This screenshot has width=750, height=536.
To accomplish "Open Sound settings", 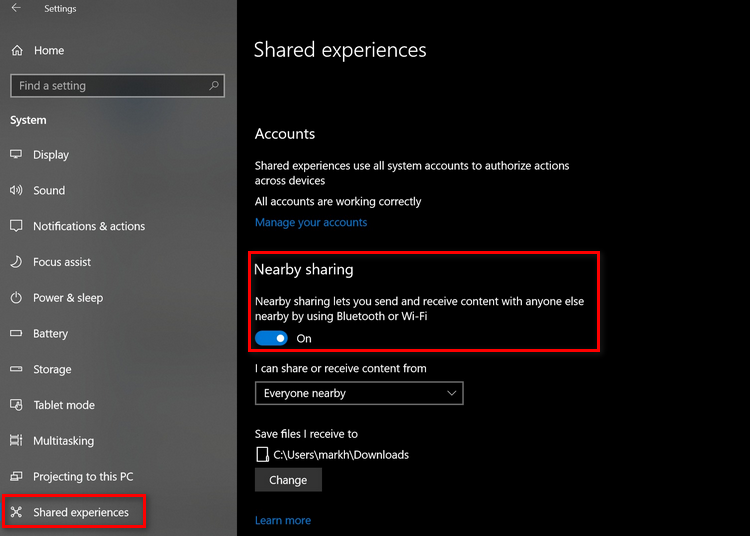I will (x=49, y=190).
